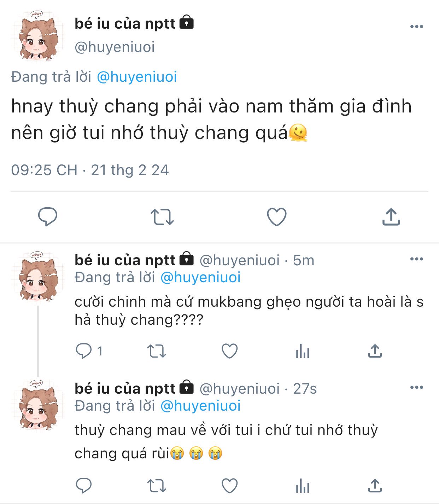
Task: View analytics of the 27s tweet
Action: point(303,486)
